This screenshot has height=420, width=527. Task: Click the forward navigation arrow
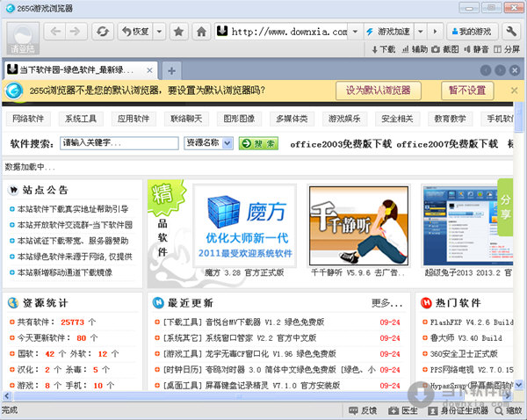click(76, 32)
